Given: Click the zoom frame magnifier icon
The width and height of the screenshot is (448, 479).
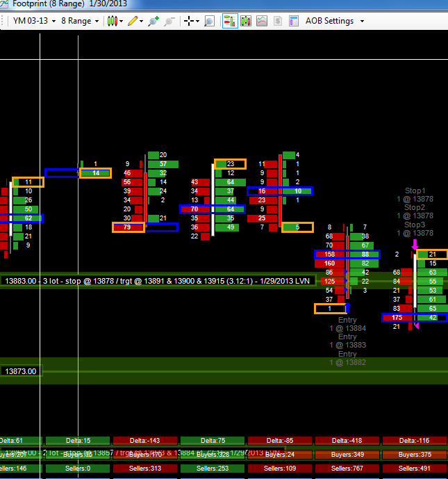Looking at the screenshot, I should (209, 21).
